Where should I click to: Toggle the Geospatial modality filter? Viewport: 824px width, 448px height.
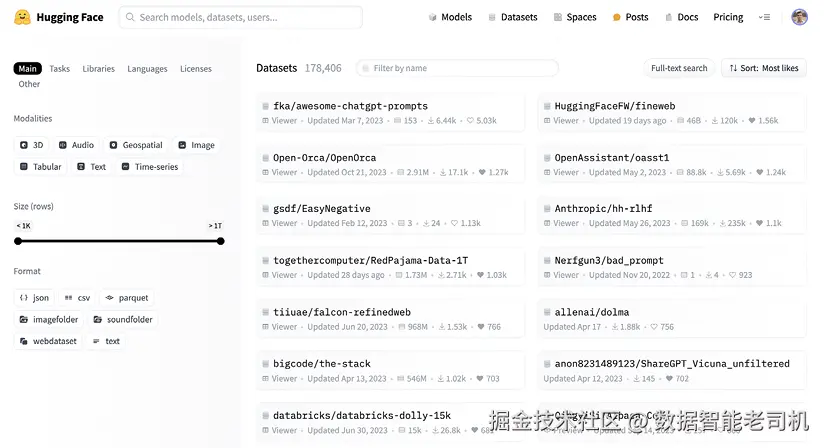click(x=136, y=145)
